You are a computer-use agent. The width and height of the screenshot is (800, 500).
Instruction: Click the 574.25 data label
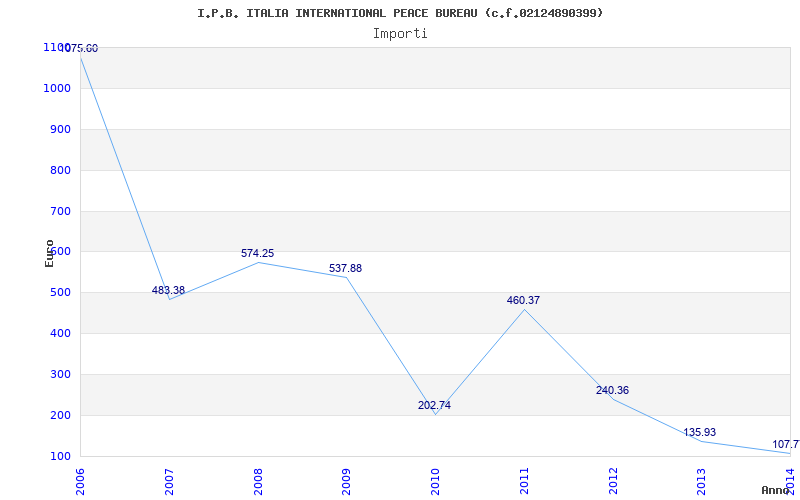(258, 253)
